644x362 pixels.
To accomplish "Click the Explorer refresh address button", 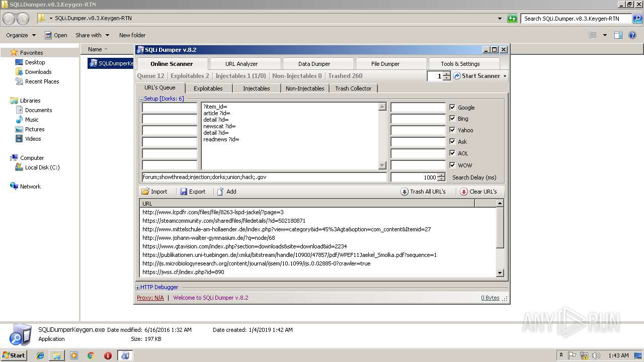I will click(512, 19).
